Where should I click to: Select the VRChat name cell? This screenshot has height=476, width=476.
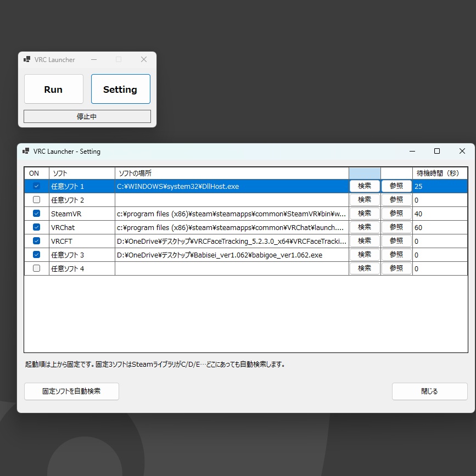82,227
